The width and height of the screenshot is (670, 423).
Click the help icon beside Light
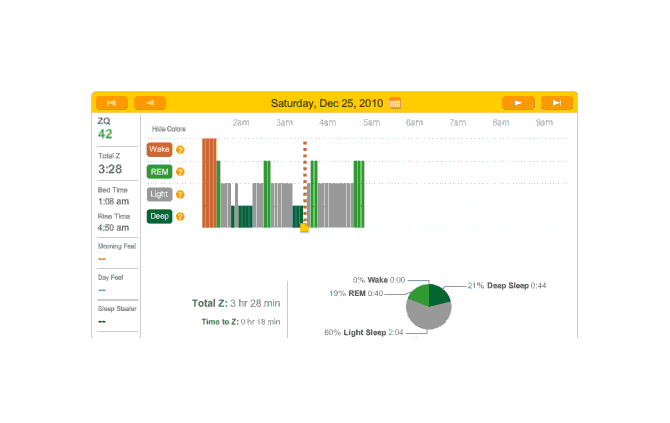[x=181, y=194]
